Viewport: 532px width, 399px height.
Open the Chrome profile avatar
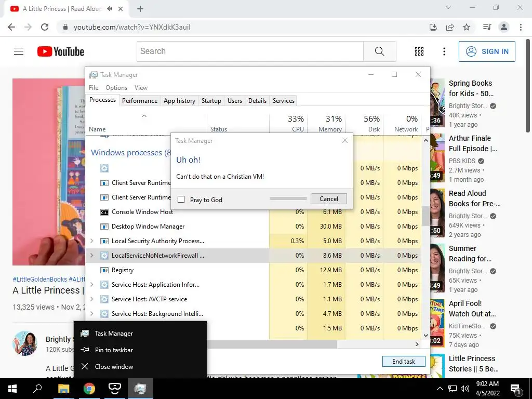[504, 27]
